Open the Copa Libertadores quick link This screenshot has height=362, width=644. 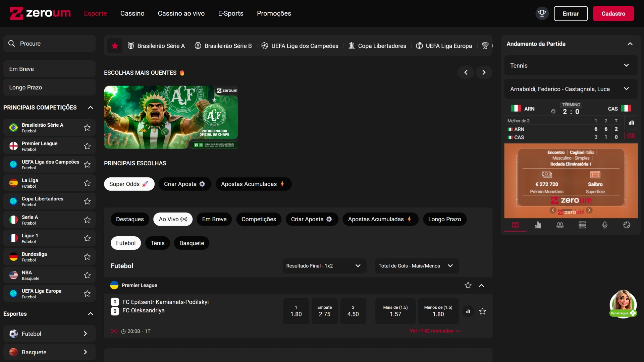click(x=377, y=46)
